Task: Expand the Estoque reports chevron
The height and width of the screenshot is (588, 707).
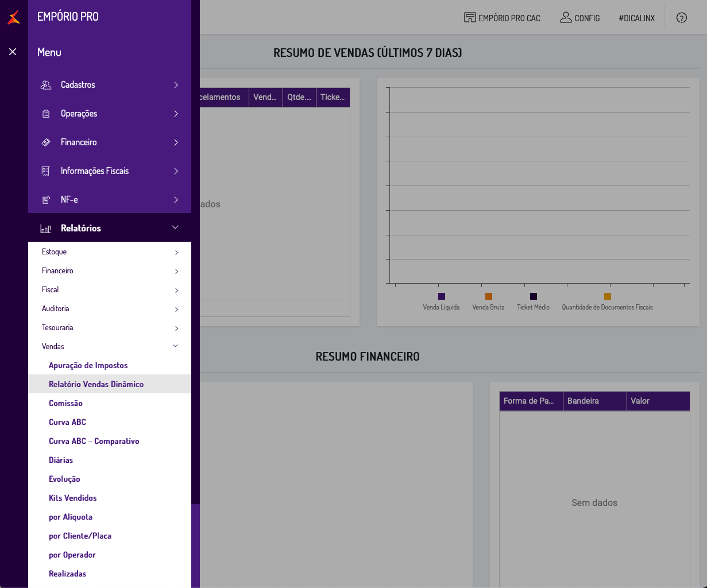Action: tap(176, 252)
